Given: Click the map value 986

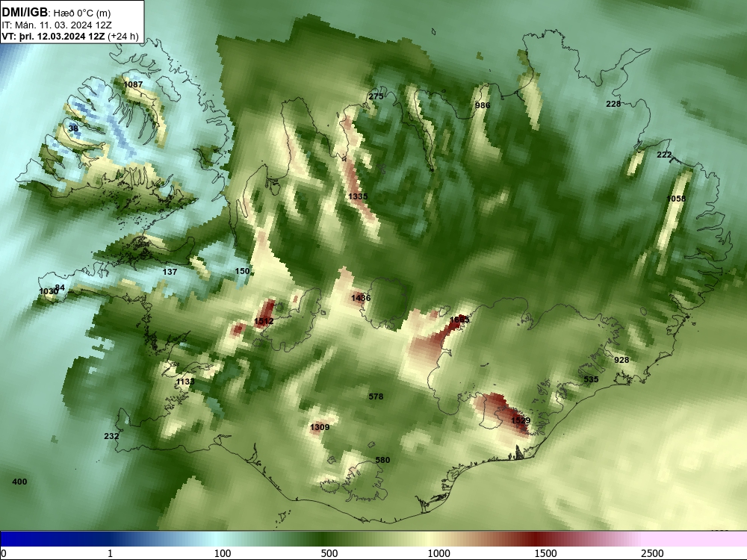Looking at the screenshot, I should click(x=482, y=105).
